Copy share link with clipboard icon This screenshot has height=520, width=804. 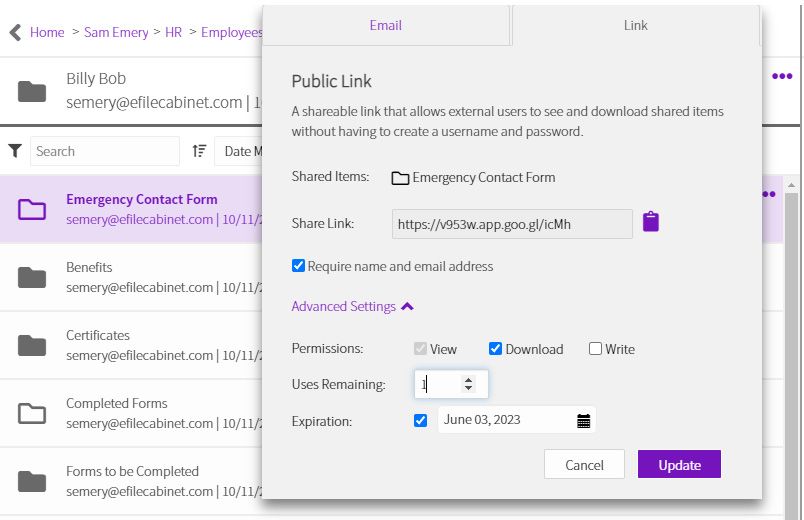pos(651,222)
